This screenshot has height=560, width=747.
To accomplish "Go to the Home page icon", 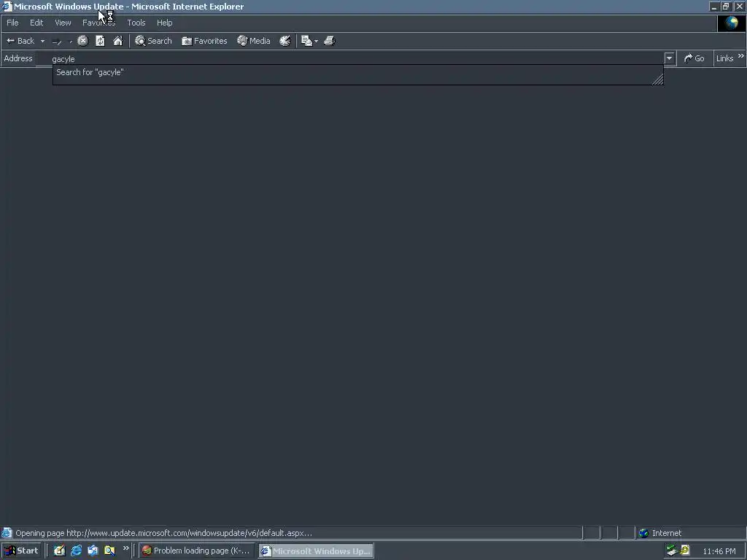I will point(117,41).
